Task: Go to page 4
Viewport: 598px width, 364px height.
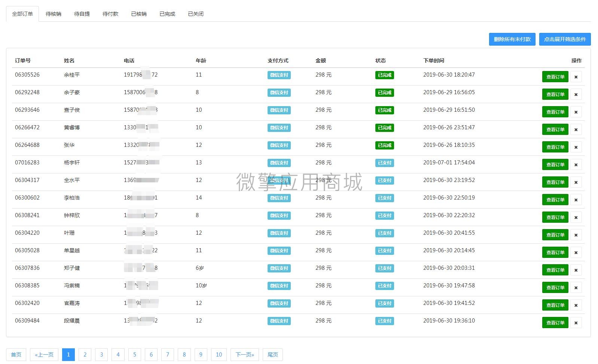Action: tap(118, 355)
